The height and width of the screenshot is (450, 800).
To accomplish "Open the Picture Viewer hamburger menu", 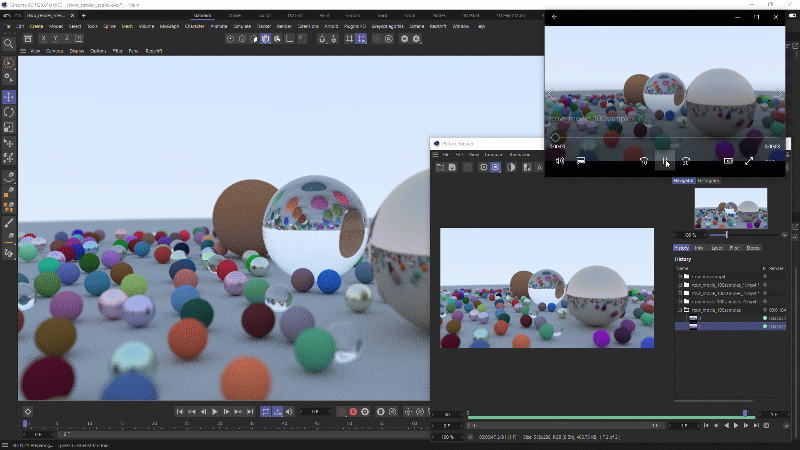I will tap(435, 155).
